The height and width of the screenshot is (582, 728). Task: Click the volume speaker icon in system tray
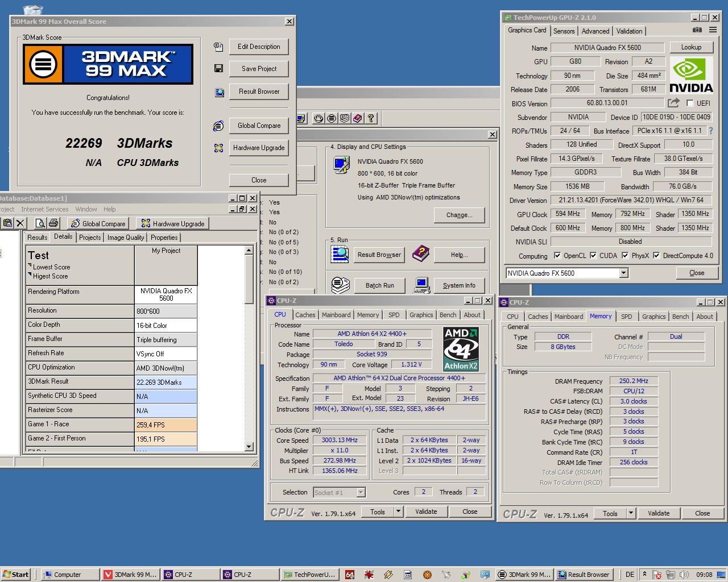point(684,575)
